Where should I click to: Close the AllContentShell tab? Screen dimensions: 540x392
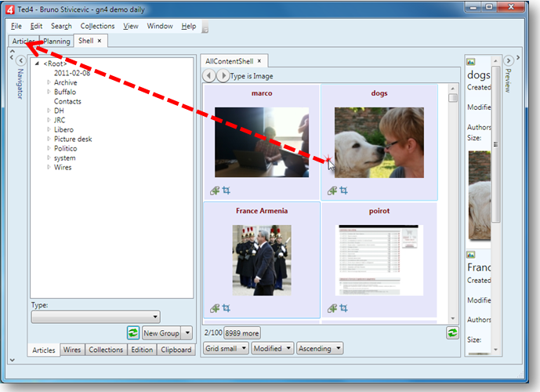point(259,61)
